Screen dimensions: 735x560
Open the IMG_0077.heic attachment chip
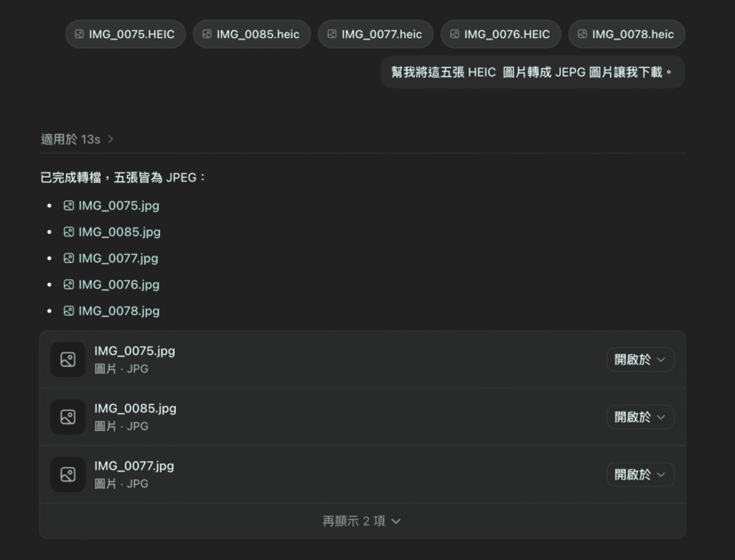(x=375, y=34)
